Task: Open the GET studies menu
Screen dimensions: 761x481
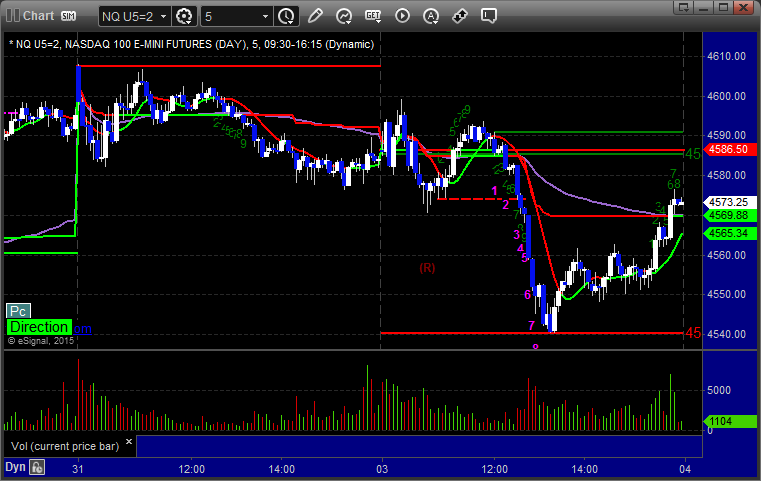Action: point(373,16)
